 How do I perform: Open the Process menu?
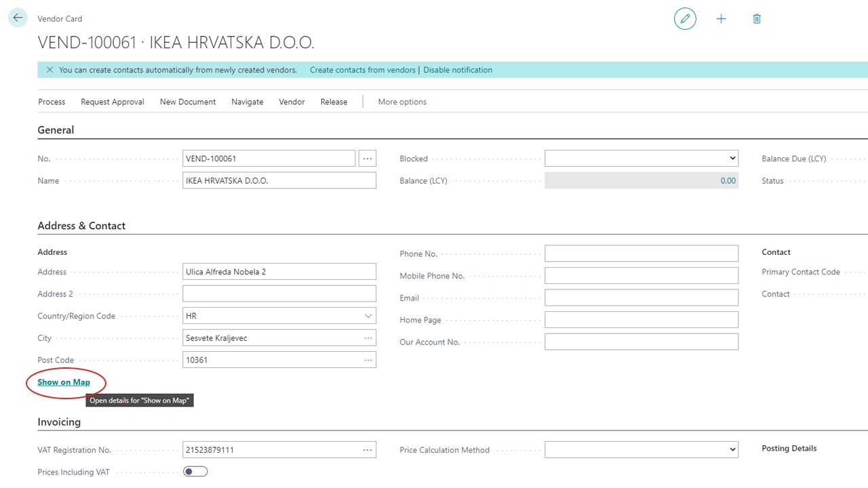click(52, 102)
